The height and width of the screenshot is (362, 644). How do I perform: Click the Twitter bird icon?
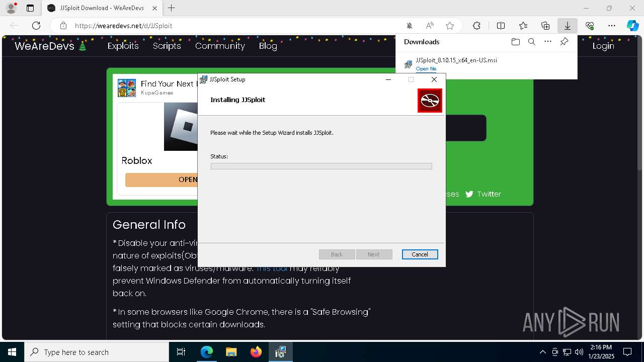click(469, 194)
